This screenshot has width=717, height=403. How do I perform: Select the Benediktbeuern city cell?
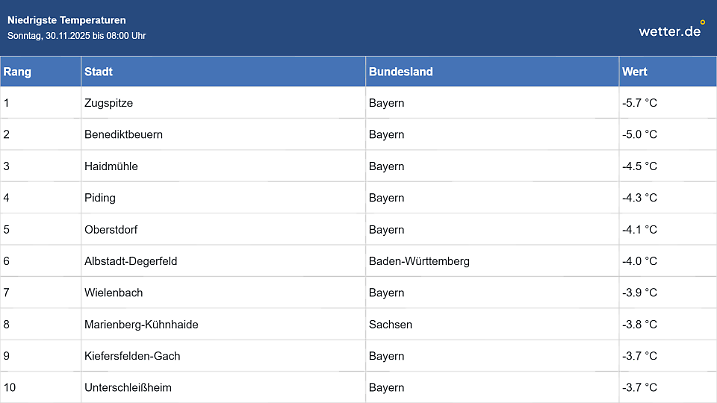(124, 134)
